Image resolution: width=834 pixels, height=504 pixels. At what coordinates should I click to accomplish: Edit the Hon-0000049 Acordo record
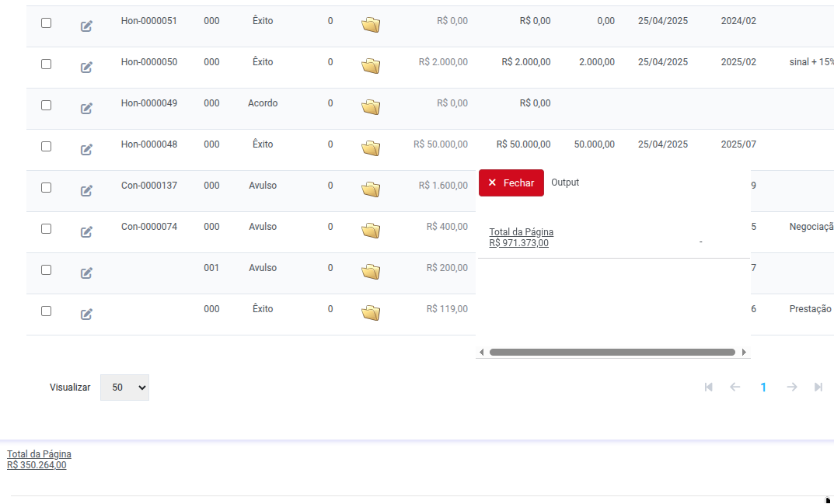pos(86,109)
